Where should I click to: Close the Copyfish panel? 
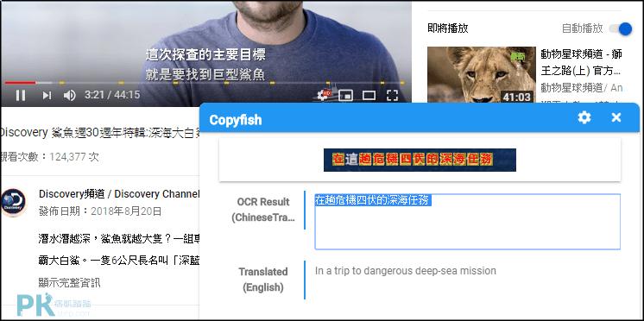click(x=616, y=118)
